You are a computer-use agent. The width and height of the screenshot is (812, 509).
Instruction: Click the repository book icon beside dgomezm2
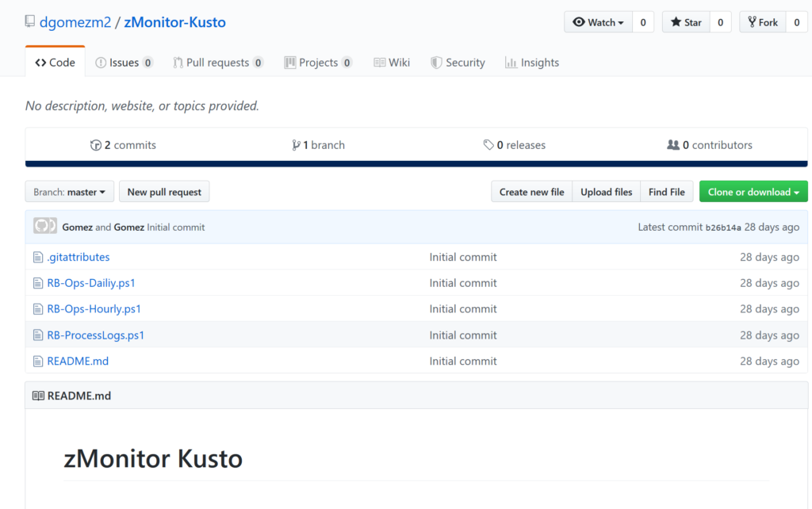click(x=30, y=21)
